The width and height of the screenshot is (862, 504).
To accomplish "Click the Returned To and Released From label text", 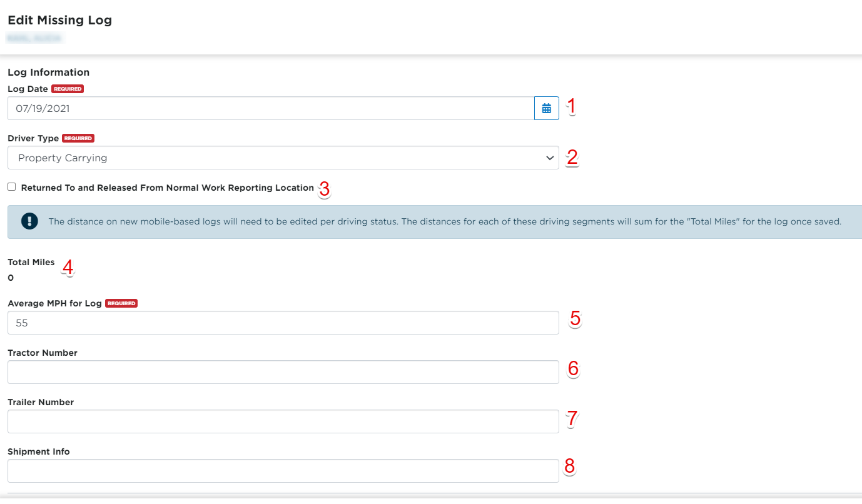I will click(168, 188).
